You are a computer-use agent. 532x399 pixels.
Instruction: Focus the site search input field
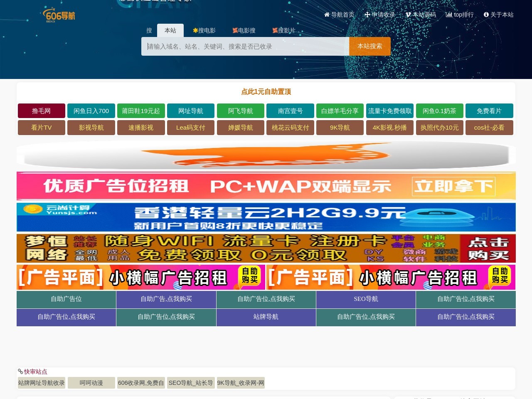pos(245,47)
